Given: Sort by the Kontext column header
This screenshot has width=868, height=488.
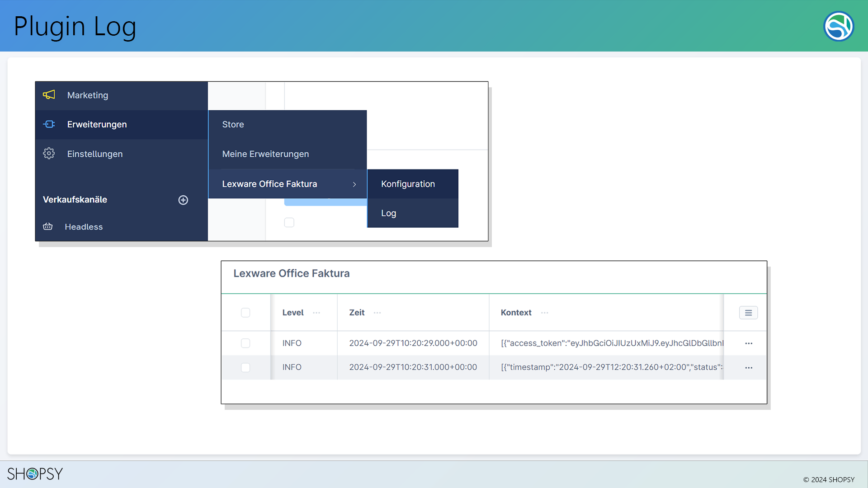Looking at the screenshot, I should pos(516,313).
